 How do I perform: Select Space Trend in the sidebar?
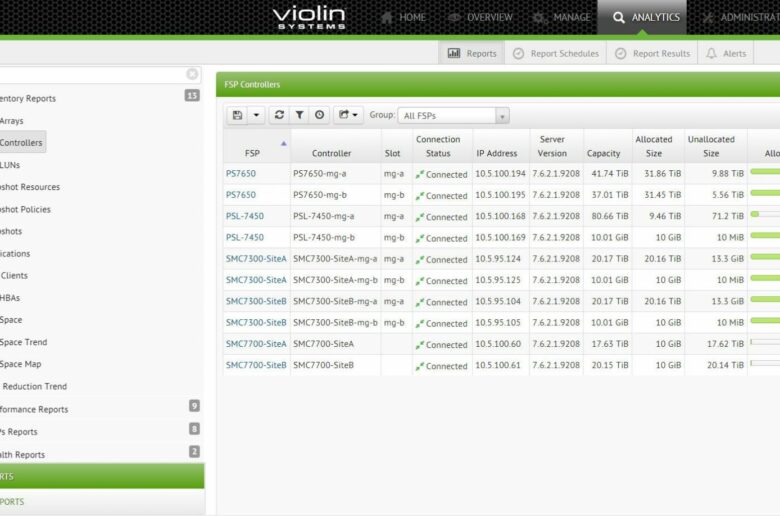coord(23,342)
